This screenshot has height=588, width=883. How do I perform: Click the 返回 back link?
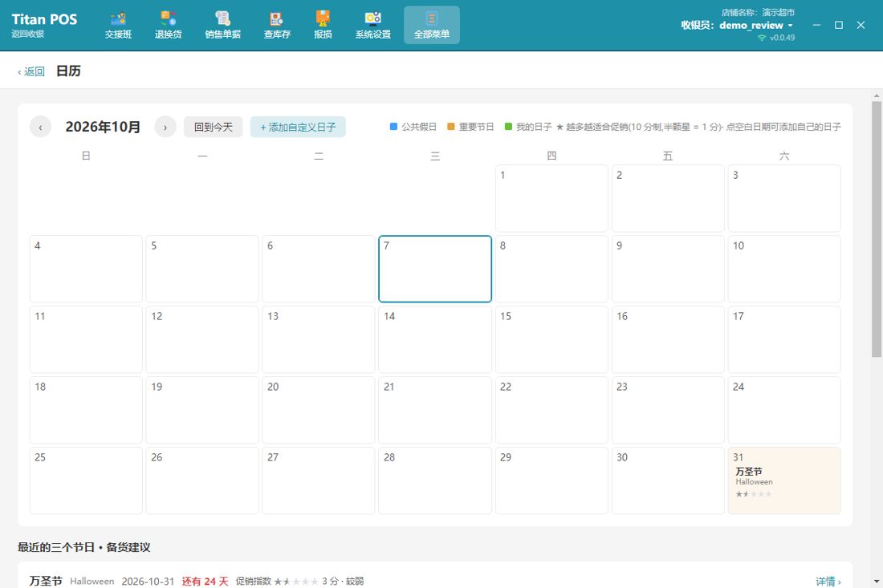tap(31, 71)
